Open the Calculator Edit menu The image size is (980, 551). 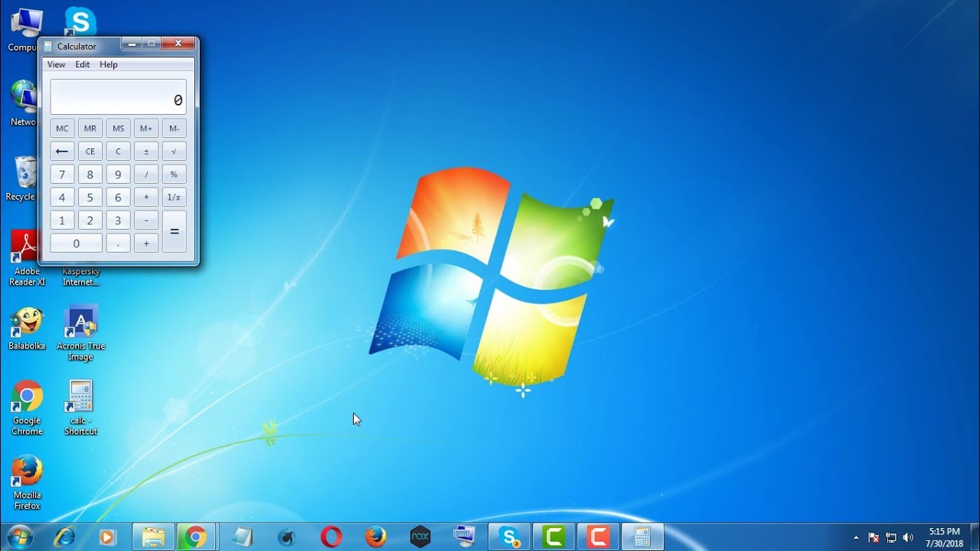(x=83, y=65)
